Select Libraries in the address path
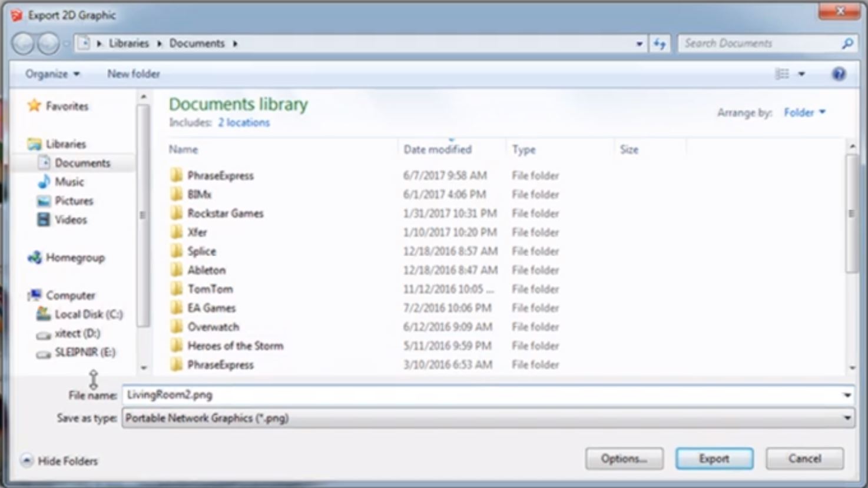Image resolution: width=868 pixels, height=488 pixels. coord(129,44)
